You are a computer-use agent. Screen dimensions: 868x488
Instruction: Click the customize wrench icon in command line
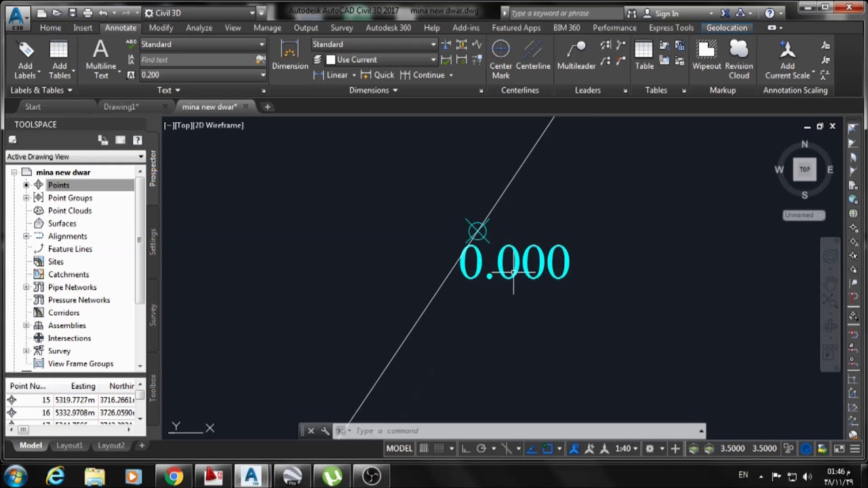(325, 430)
